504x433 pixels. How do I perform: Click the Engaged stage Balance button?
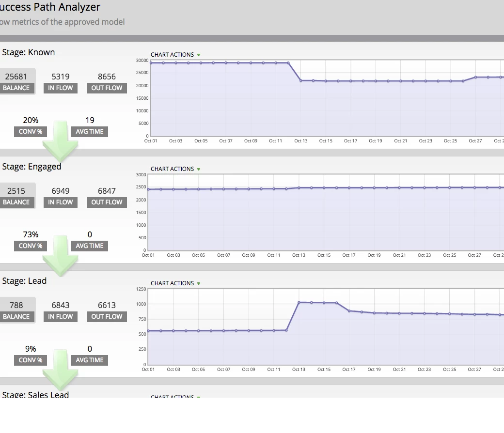[x=16, y=202]
